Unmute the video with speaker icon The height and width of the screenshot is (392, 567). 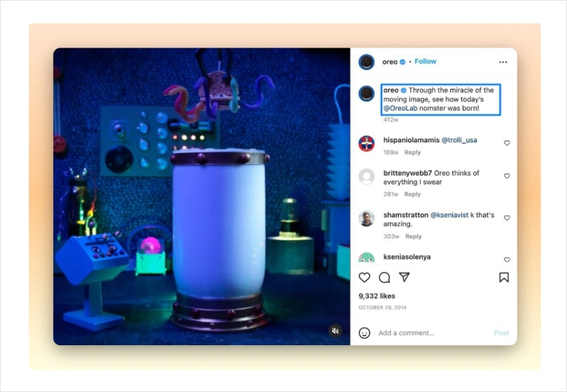pyautogui.click(x=335, y=330)
